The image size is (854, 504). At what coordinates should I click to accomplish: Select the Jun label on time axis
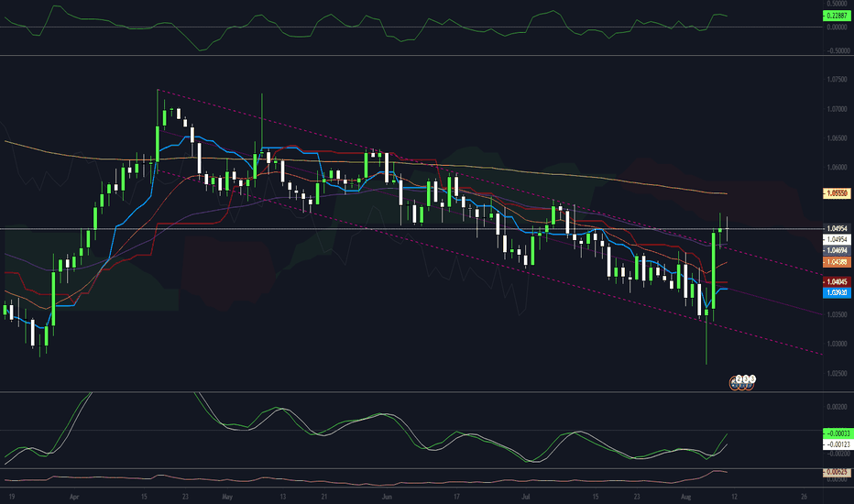387,497
